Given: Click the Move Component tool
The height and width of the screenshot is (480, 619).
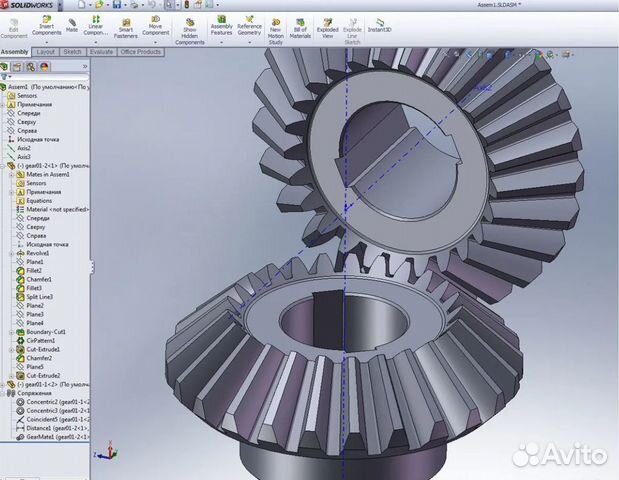Looking at the screenshot, I should pos(155,26).
